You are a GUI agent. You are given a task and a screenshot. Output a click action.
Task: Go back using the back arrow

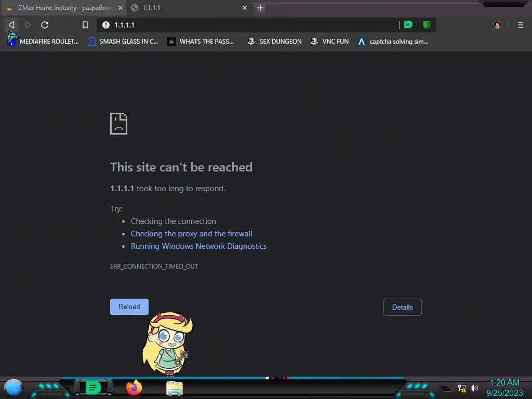coord(11,25)
